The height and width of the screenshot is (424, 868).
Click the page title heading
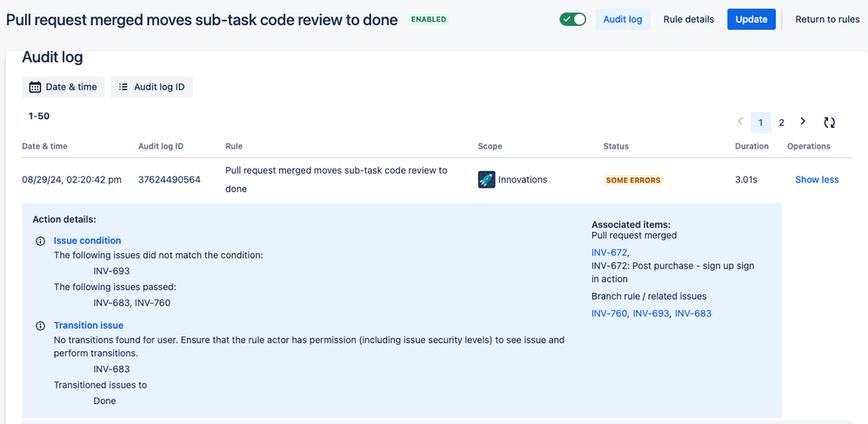(x=202, y=20)
